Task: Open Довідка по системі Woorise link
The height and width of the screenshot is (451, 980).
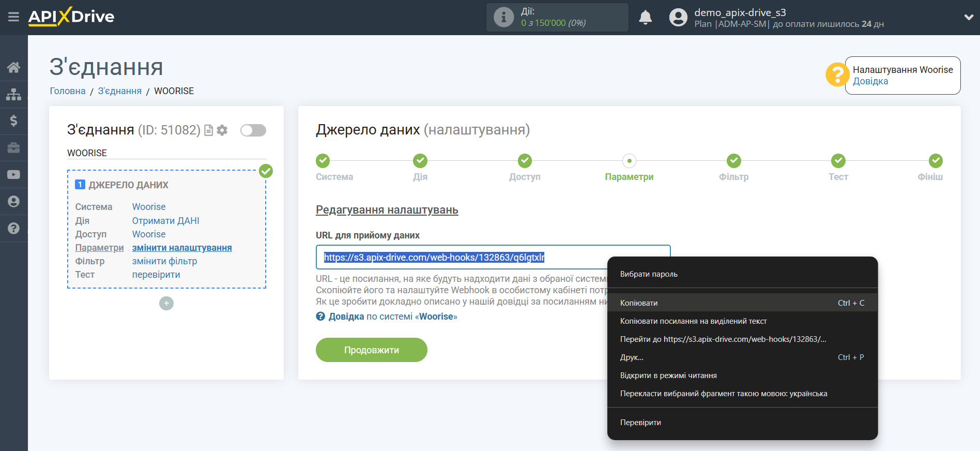Action: point(393,317)
